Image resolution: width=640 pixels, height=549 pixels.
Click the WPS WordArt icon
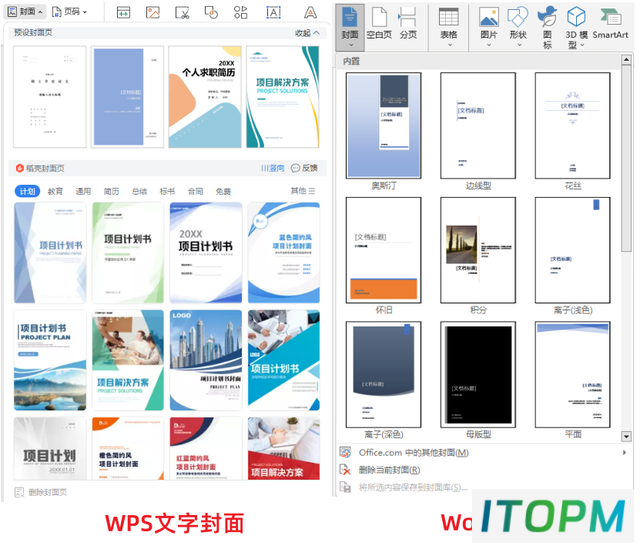pyautogui.click(x=310, y=12)
